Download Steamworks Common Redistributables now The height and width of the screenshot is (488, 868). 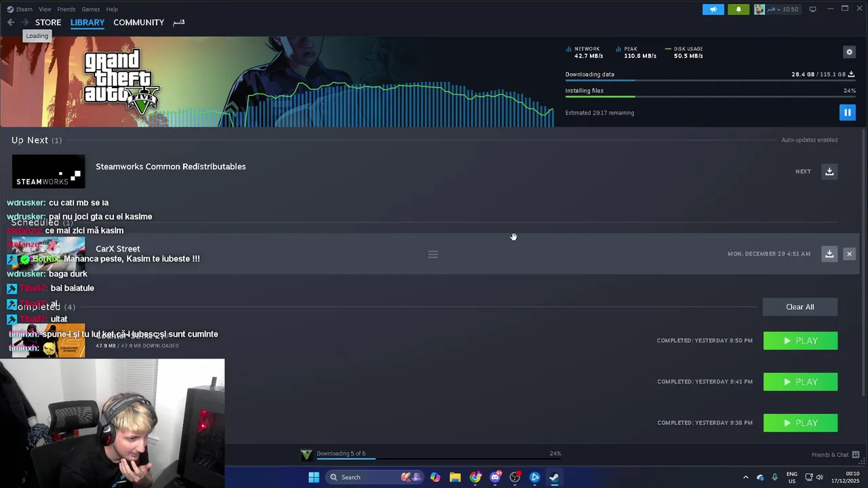(829, 171)
